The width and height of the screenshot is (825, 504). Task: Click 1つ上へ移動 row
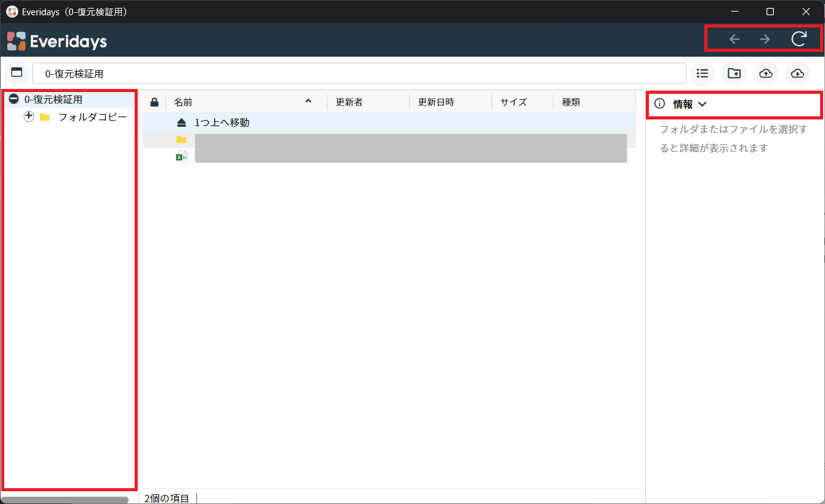389,122
